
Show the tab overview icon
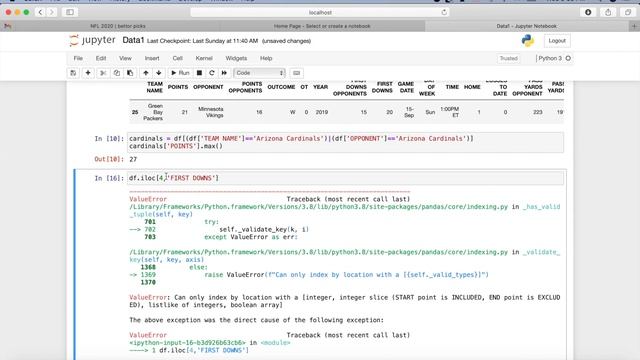[628, 13]
